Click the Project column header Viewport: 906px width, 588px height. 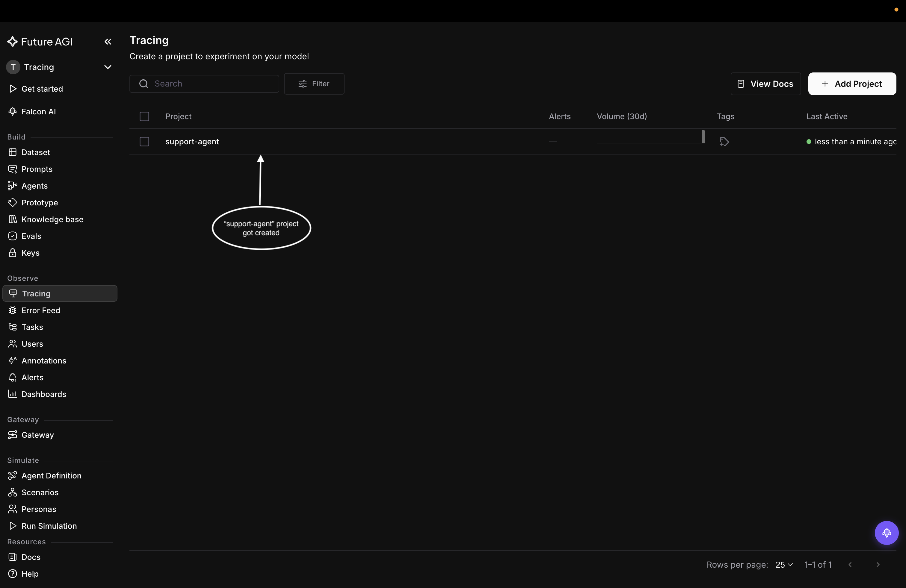pos(178,116)
